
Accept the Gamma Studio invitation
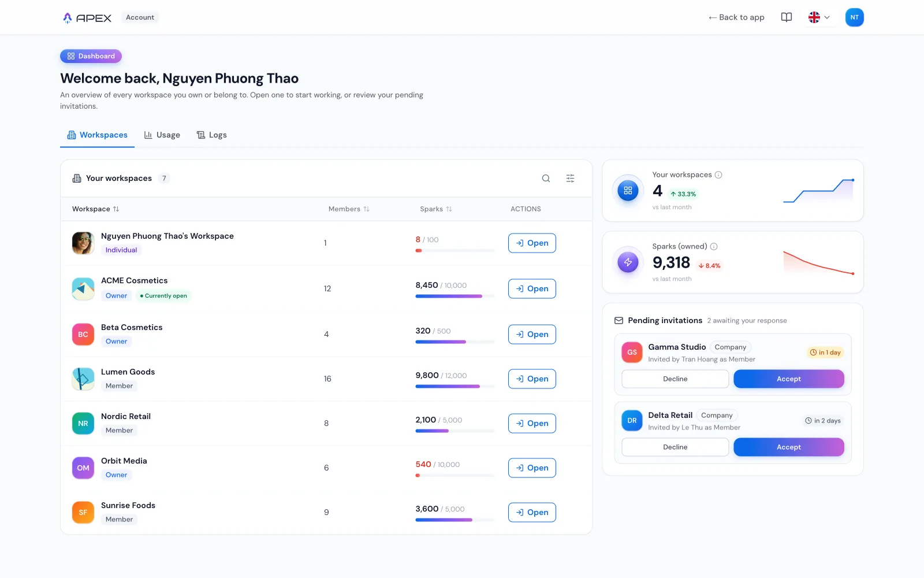point(789,379)
